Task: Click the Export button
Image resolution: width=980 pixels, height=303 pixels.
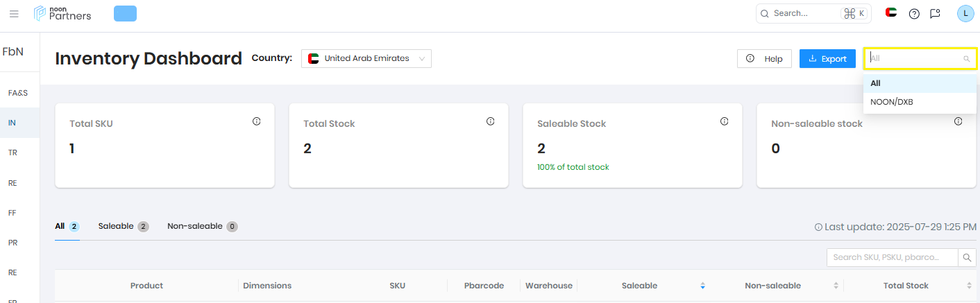Action: [827, 59]
